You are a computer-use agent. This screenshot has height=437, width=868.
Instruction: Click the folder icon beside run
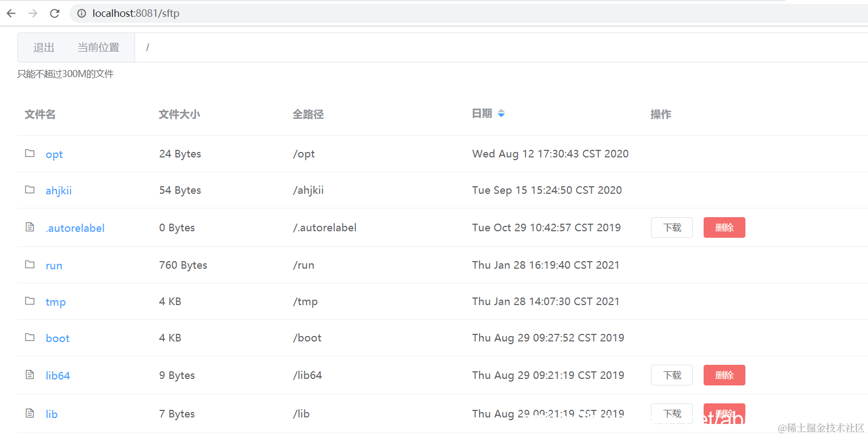(x=30, y=264)
